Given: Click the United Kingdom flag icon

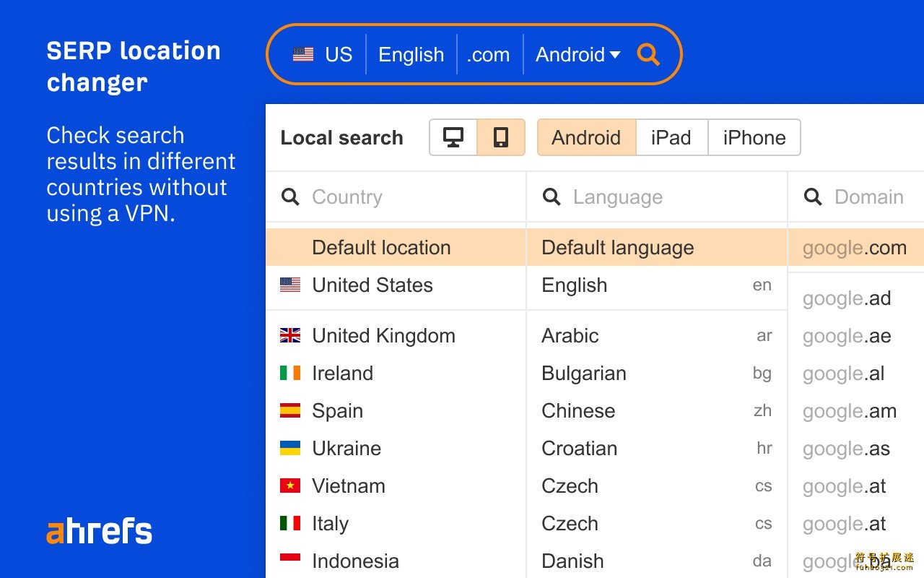Looking at the screenshot, I should pyautogui.click(x=290, y=335).
